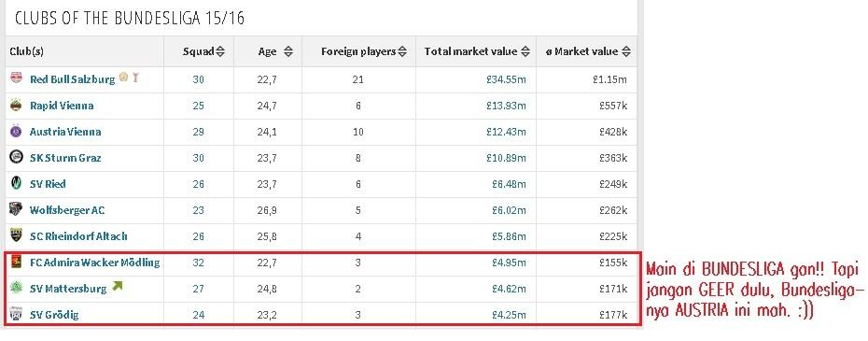868x341 pixels.
Task: Click the SV Grödig club crest
Action: [16, 315]
